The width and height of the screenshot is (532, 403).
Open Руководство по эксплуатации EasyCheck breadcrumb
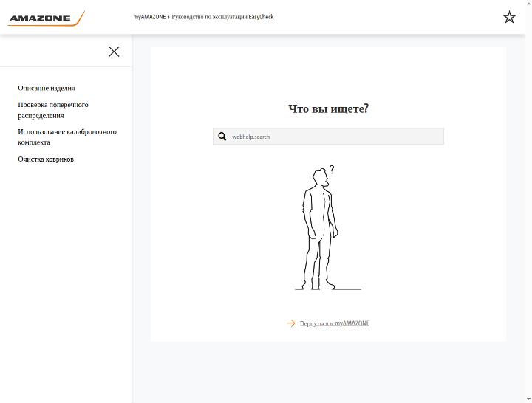tap(222, 17)
